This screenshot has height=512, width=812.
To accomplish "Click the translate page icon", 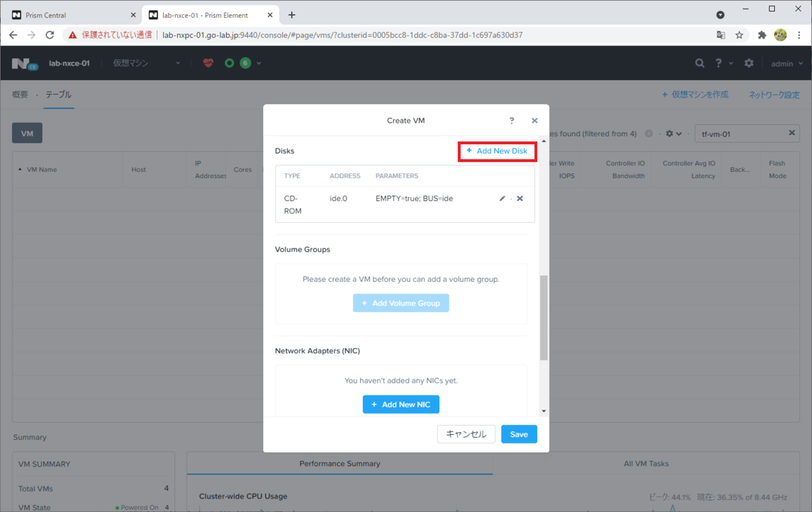I will (721, 35).
